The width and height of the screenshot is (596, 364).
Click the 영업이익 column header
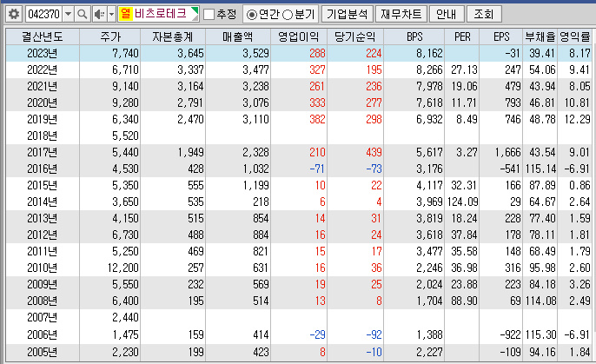point(299,36)
